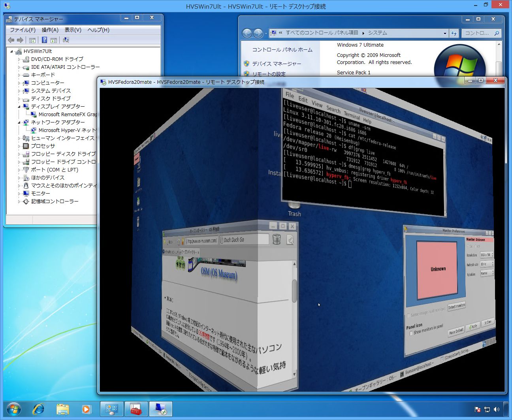Click the システム breadcrumb in address bar
The width and height of the screenshot is (512, 420).
coord(377,33)
